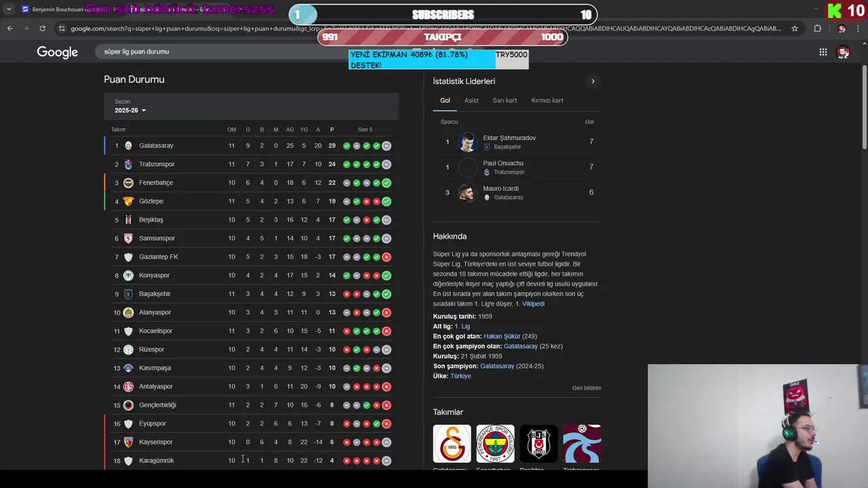
Task: Open the browser extensions puzzle icon
Action: 817,28
